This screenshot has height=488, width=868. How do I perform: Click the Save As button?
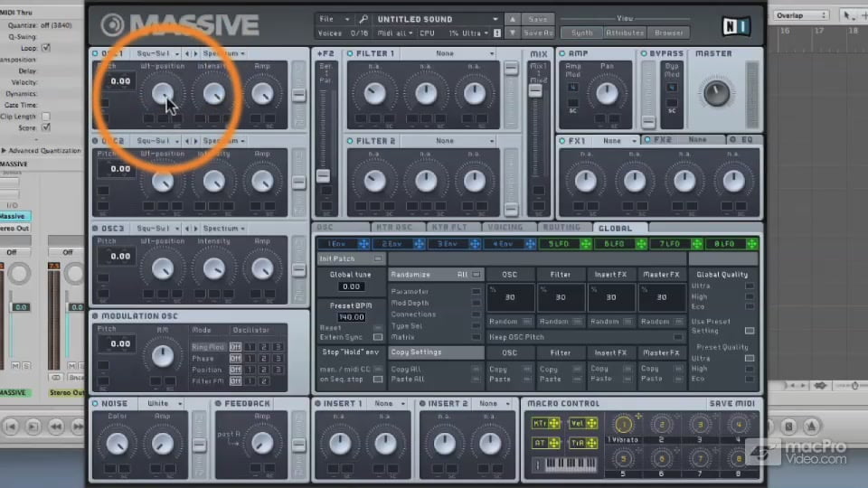(x=537, y=33)
